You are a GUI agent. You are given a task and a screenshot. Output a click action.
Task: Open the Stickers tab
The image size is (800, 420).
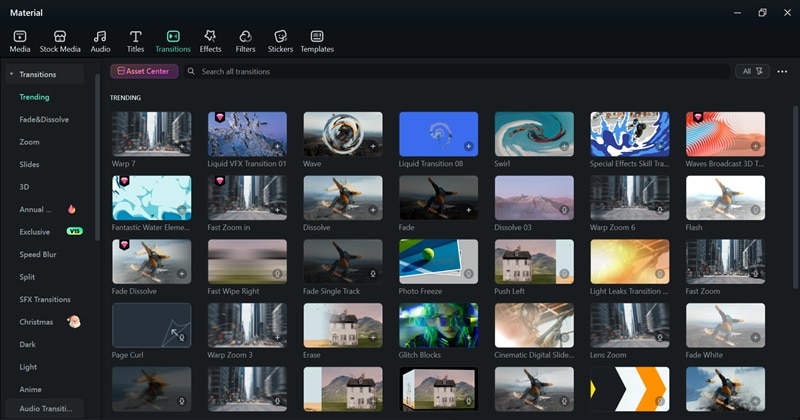click(x=280, y=41)
